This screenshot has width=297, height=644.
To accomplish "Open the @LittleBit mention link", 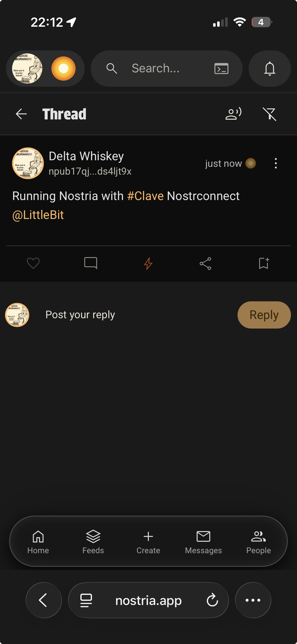I will coord(38,215).
